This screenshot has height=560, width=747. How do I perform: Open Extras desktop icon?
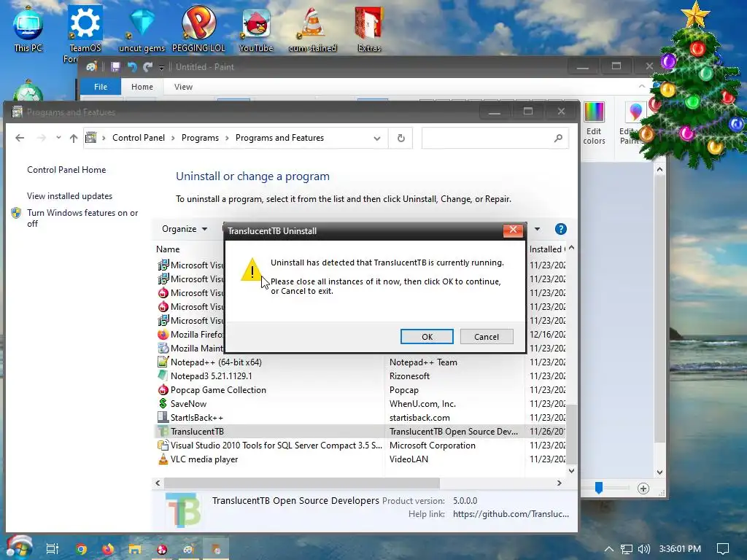(369, 29)
